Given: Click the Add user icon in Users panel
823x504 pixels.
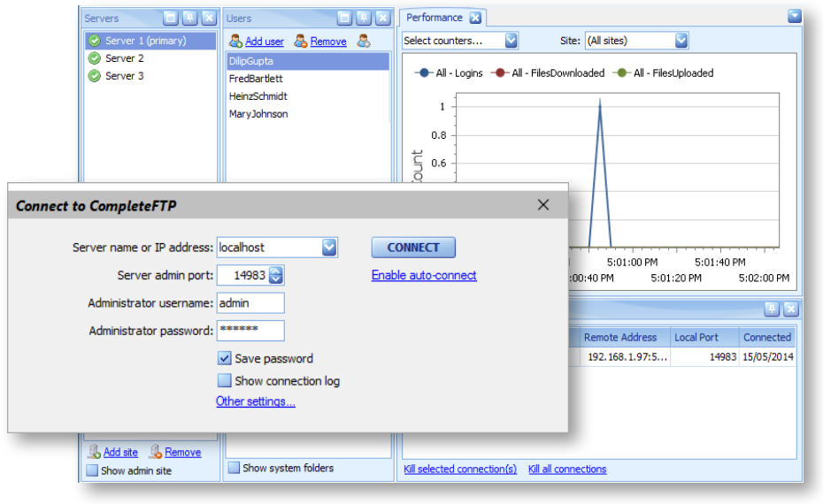Looking at the screenshot, I should click(235, 41).
